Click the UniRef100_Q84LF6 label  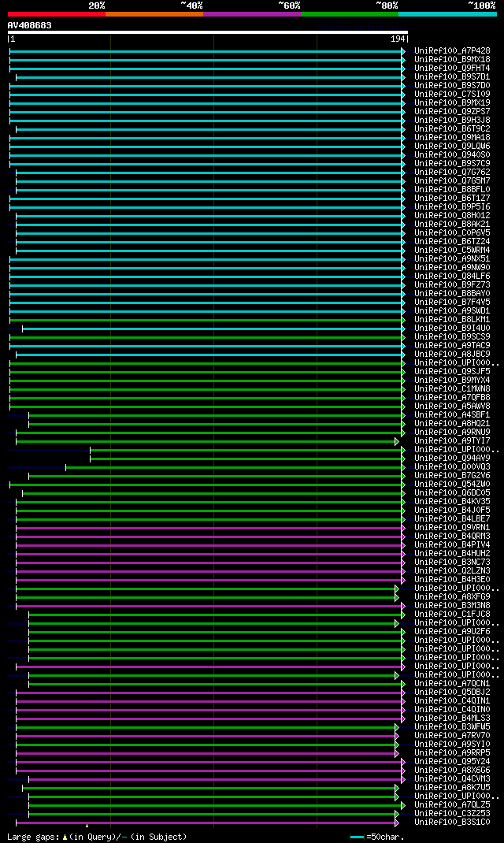coord(452,277)
